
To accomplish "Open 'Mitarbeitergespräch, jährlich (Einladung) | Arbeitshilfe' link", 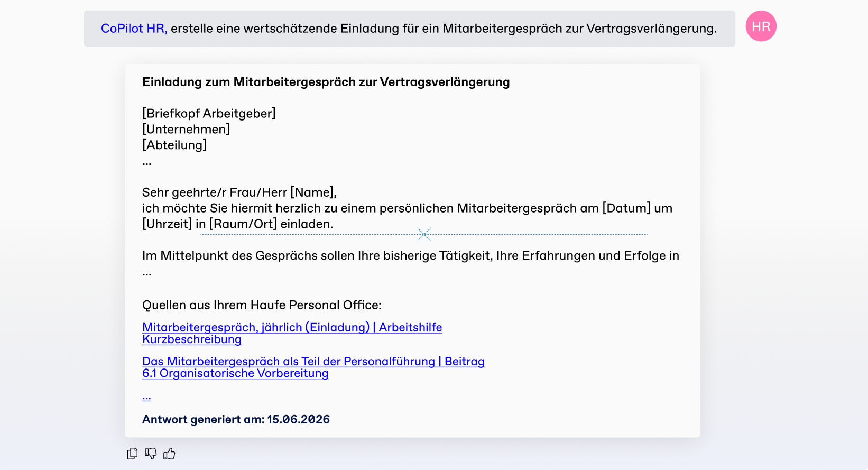I will [x=292, y=327].
